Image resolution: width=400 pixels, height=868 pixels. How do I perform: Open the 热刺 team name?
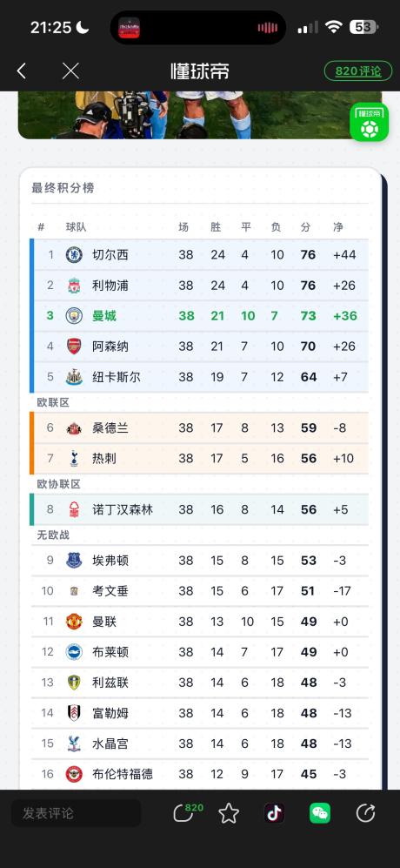104,458
